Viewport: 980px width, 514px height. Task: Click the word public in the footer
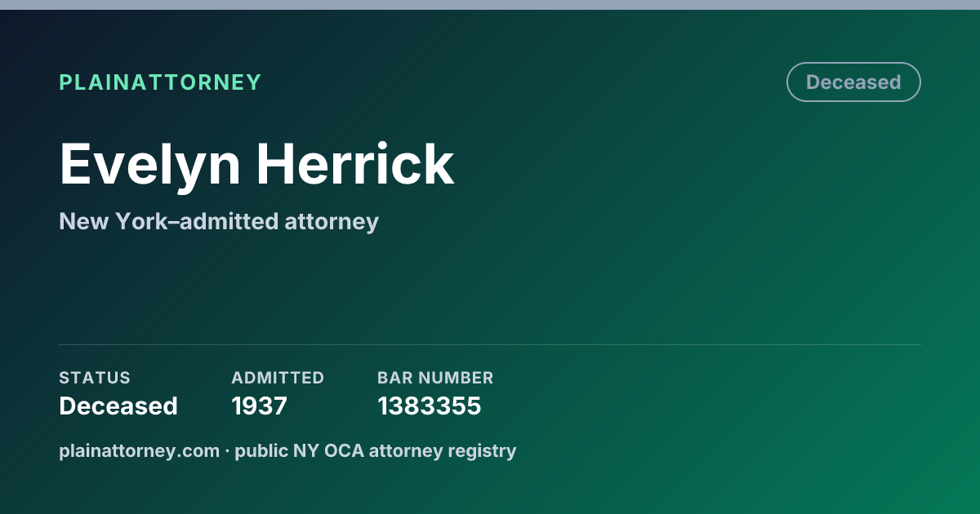coord(261,450)
